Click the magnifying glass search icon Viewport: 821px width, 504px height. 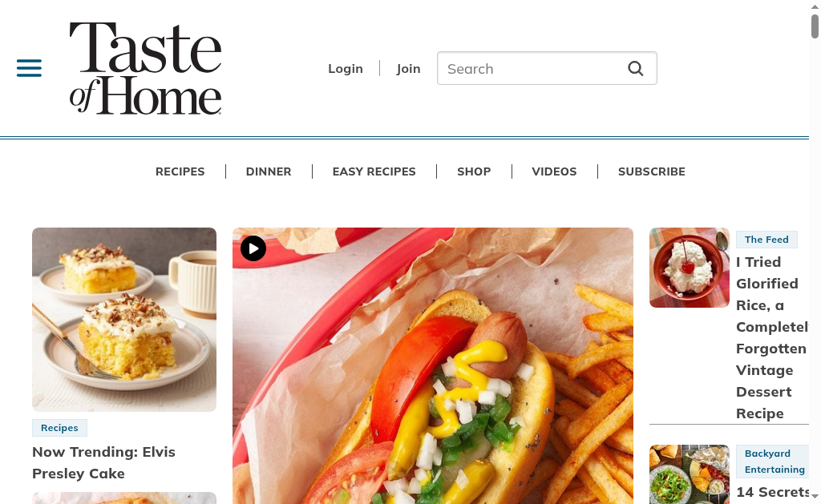[636, 69]
